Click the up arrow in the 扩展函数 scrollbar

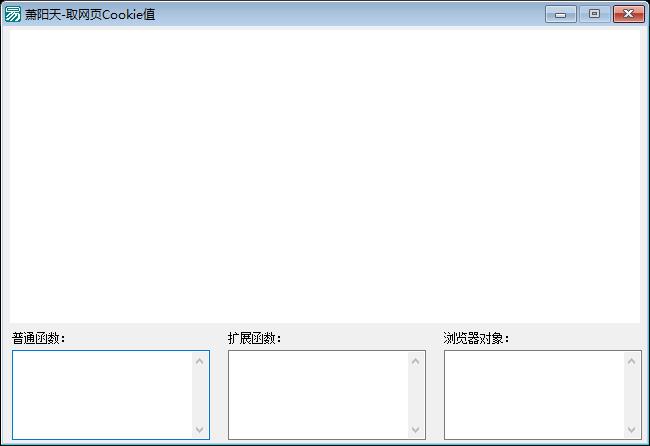416,361
